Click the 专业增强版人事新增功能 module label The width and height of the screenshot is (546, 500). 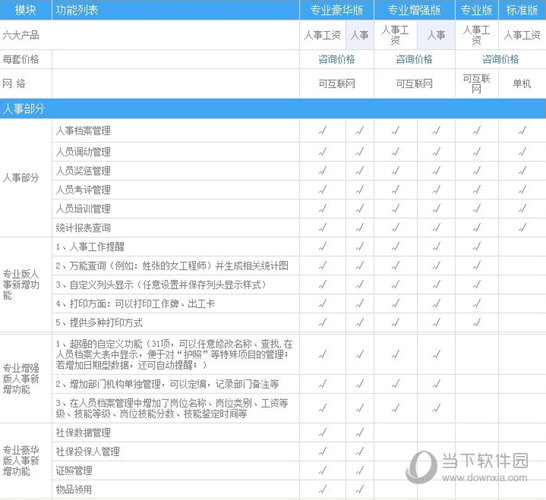tap(21, 378)
